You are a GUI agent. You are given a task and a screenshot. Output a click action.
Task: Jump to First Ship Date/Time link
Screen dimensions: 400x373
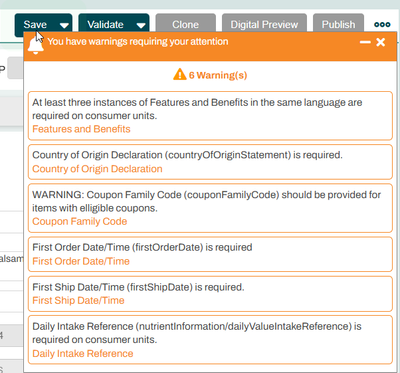click(x=78, y=300)
